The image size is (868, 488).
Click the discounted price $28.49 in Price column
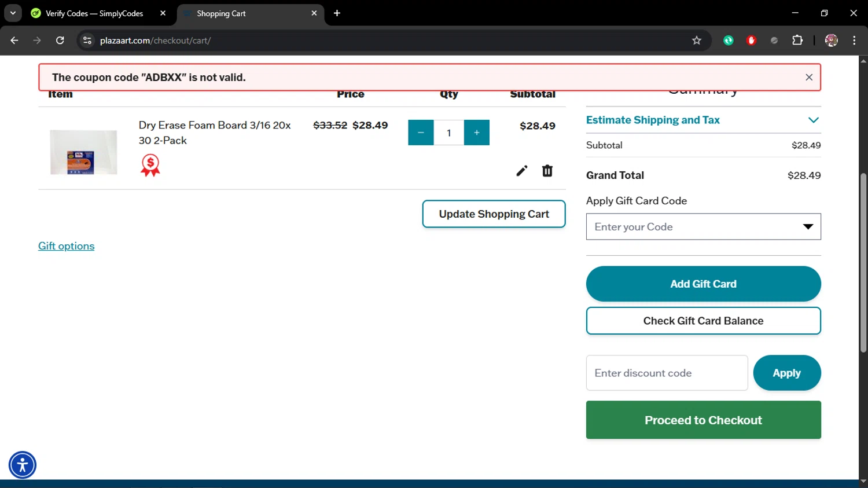tap(370, 125)
